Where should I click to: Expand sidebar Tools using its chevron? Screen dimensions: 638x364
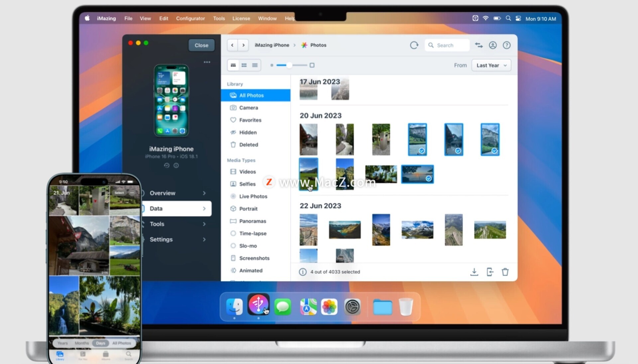[204, 224]
